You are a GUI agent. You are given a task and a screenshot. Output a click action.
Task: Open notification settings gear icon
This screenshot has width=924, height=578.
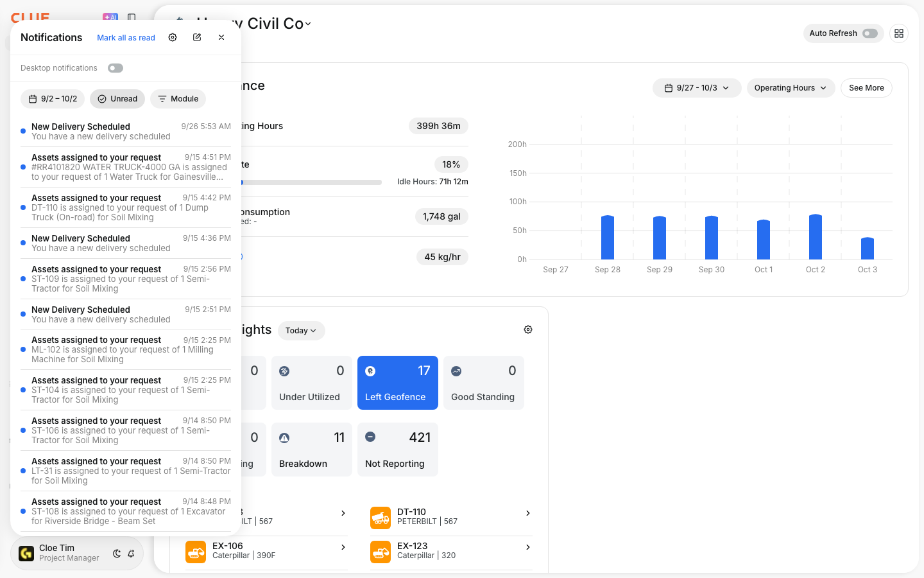point(173,37)
